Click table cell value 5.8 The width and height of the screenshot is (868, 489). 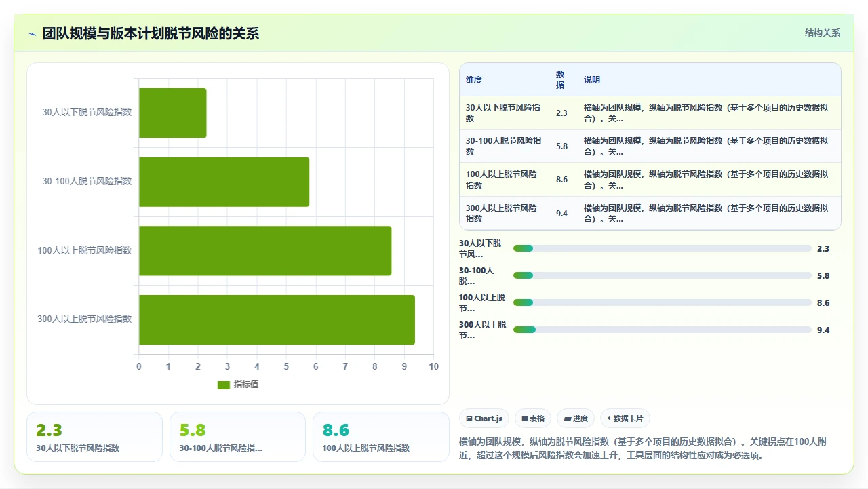point(561,146)
